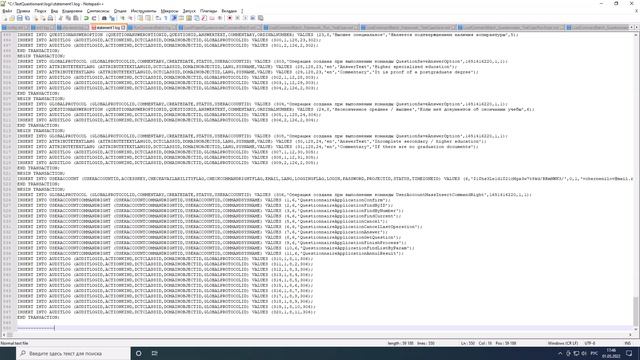
Task: Close the statement1.log tab with its X
Action: click(123, 27)
